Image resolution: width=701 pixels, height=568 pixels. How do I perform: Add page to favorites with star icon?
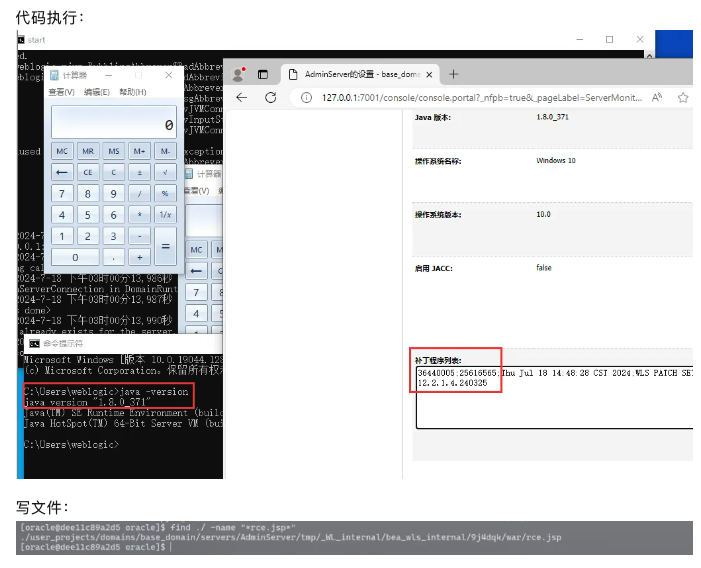click(683, 97)
